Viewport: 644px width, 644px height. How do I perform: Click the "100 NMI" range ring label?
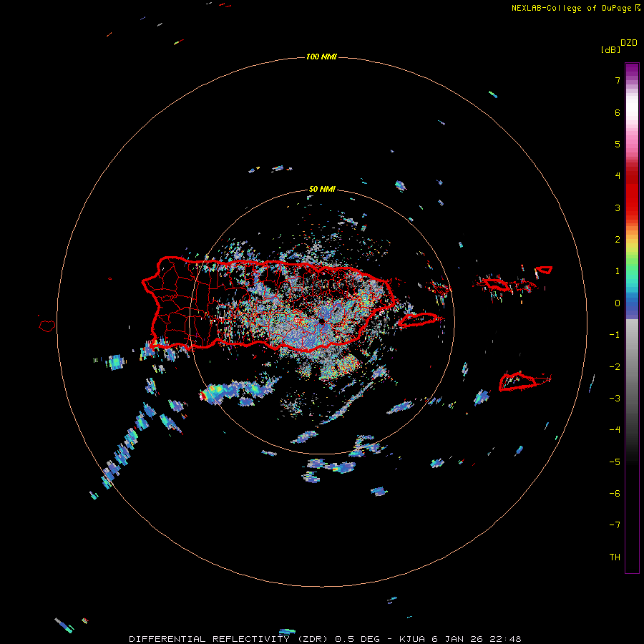[x=321, y=57]
